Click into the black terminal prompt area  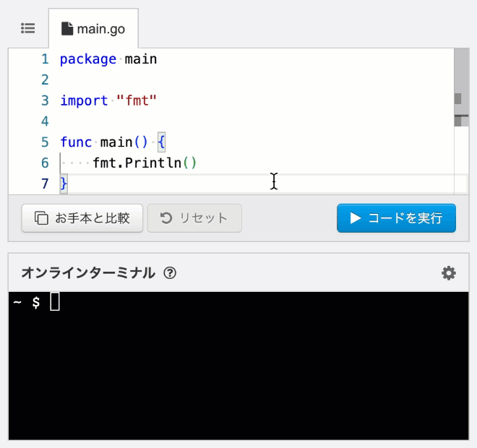pyautogui.click(x=239, y=366)
